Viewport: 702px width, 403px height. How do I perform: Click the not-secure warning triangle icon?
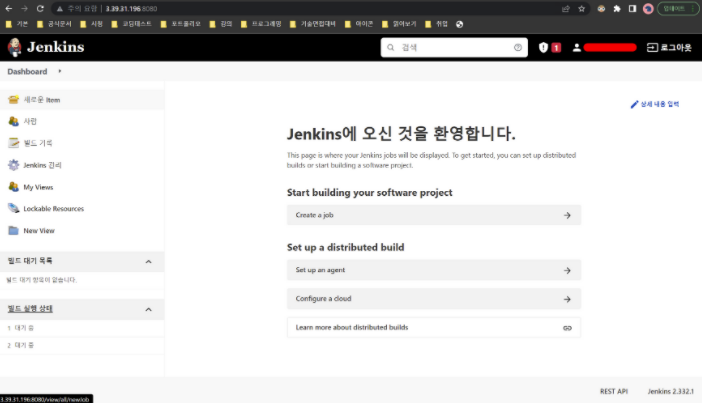[x=60, y=9]
